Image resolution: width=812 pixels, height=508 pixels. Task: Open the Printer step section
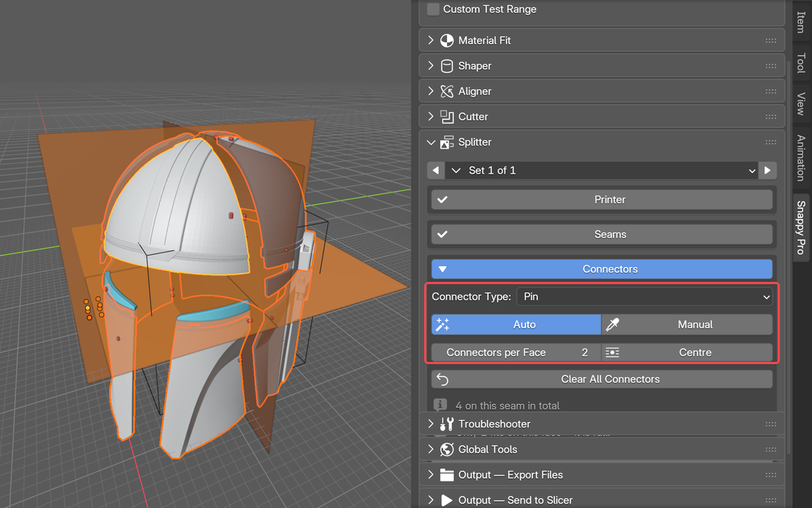coord(601,199)
